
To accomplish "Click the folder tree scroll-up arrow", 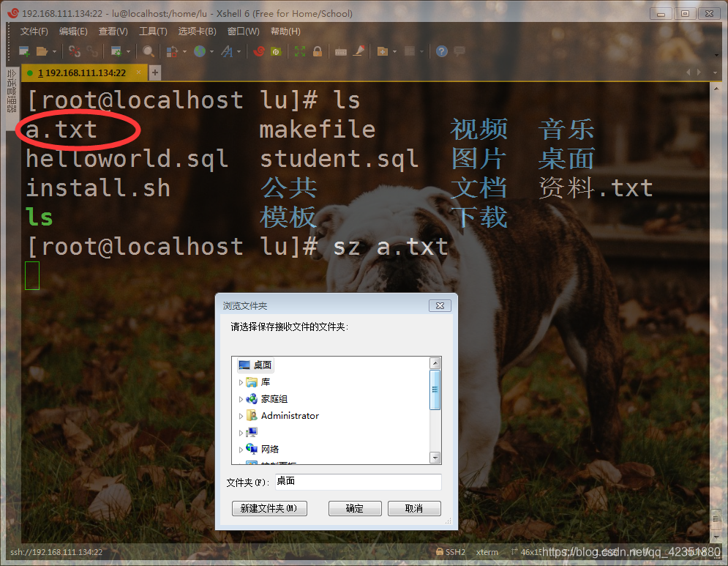I will 435,363.
